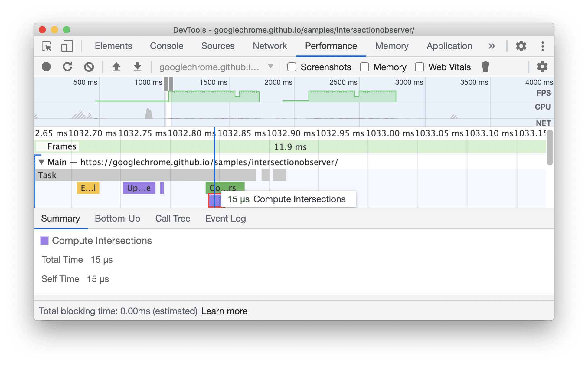Switch to the Call Tree tab
The image size is (588, 365).
click(173, 218)
